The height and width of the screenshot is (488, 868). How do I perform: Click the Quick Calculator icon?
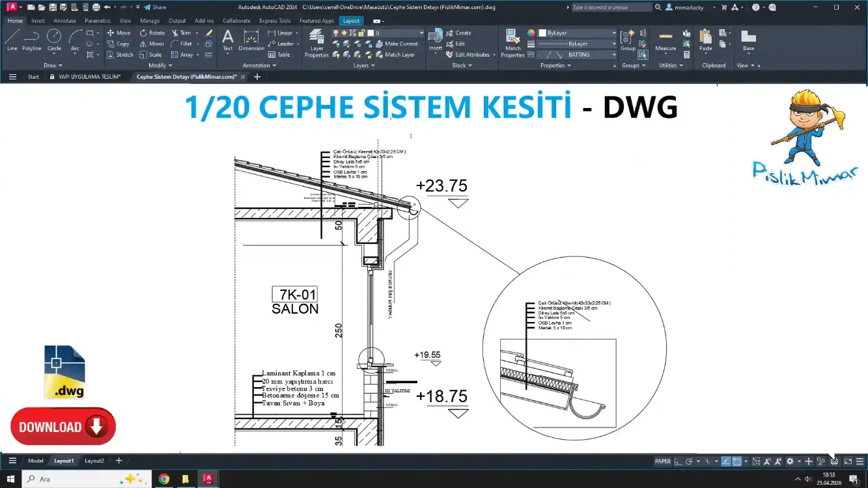686,55
